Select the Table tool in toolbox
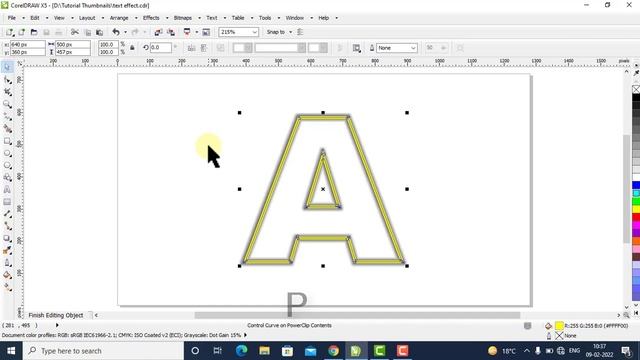The width and height of the screenshot is (640, 360). coord(7,202)
